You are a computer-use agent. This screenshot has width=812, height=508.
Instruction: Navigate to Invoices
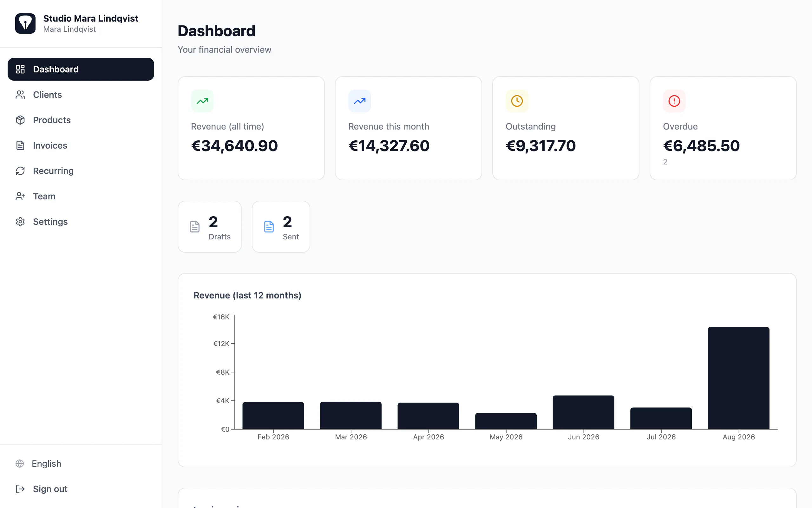[x=81, y=145]
